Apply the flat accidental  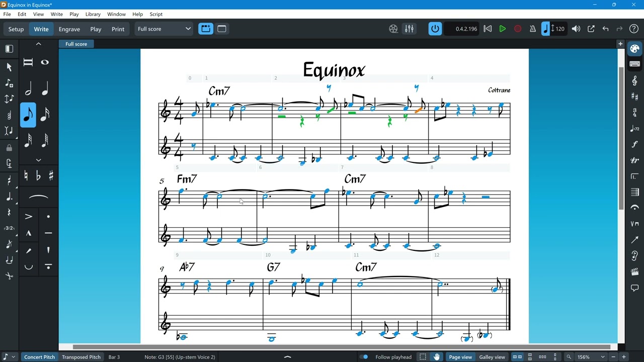coord(38,175)
